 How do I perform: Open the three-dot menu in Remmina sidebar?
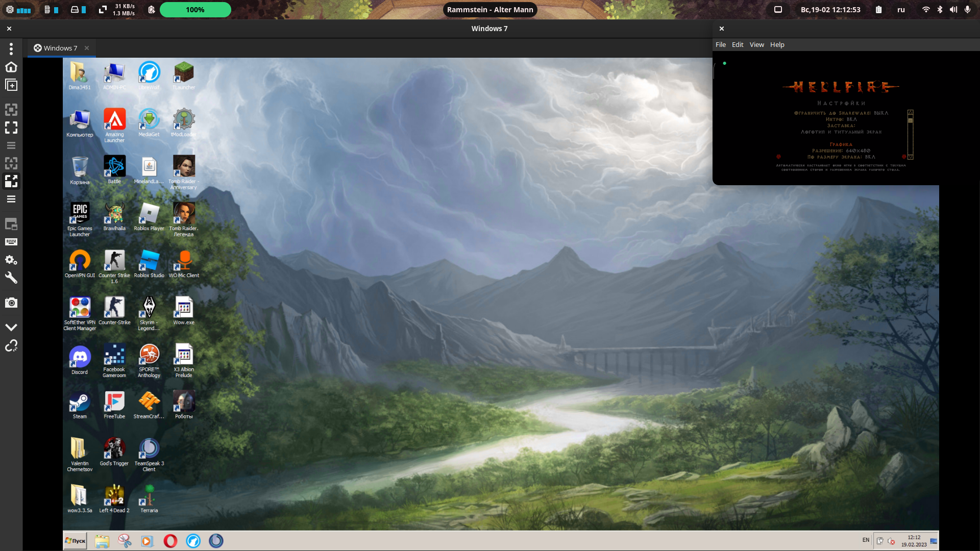click(11, 49)
